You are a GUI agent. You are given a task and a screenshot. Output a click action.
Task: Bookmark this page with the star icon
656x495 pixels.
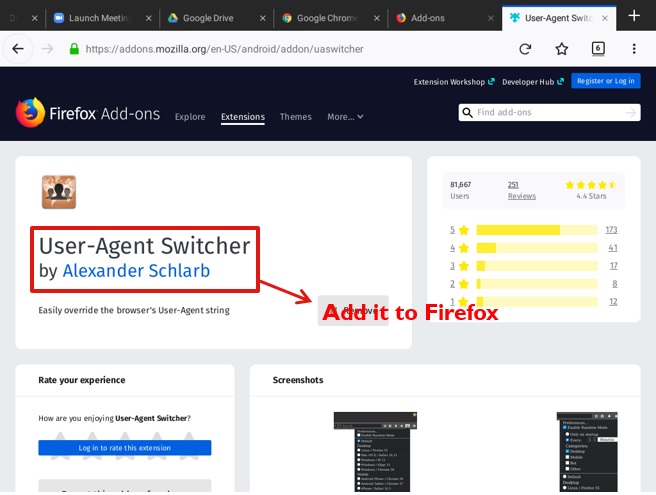click(561, 49)
